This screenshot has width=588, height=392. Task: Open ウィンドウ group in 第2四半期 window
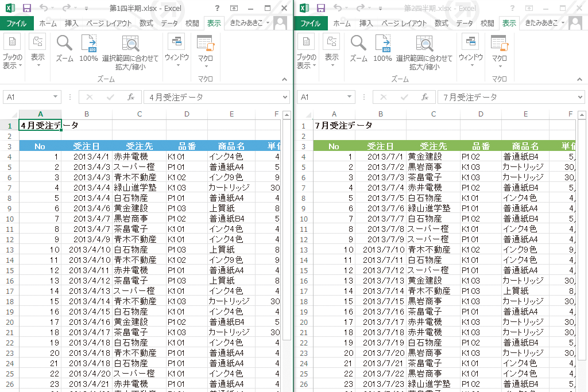471,51
